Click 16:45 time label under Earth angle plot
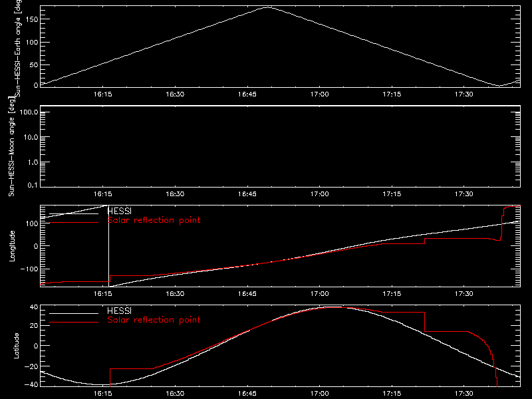Image resolution: width=532 pixels, height=399 pixels. (247, 94)
